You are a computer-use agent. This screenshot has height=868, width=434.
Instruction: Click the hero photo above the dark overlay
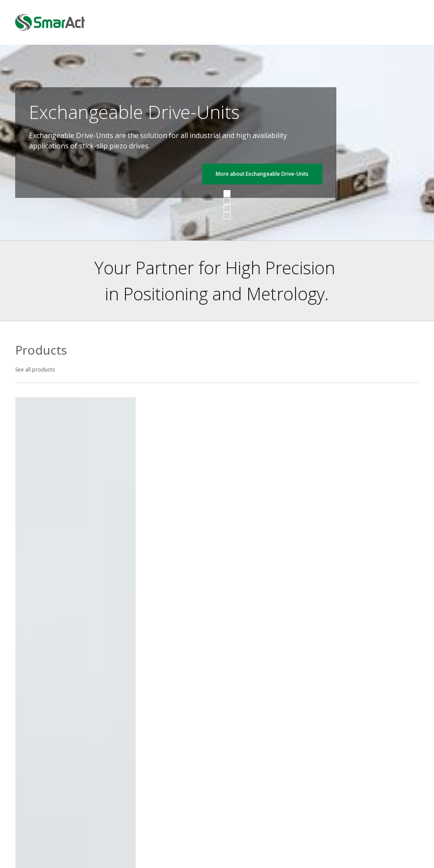(174, 65)
